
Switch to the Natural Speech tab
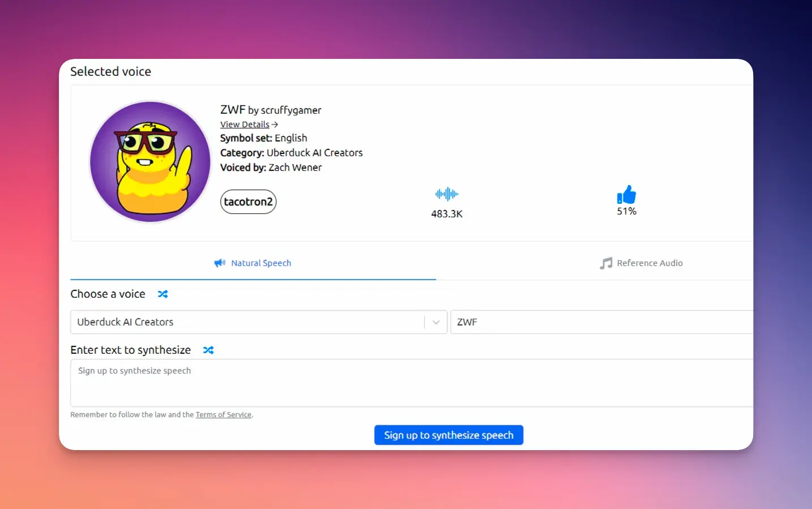253,263
